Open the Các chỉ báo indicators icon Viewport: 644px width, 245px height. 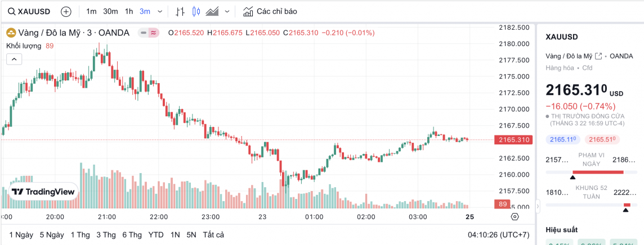coord(248,11)
